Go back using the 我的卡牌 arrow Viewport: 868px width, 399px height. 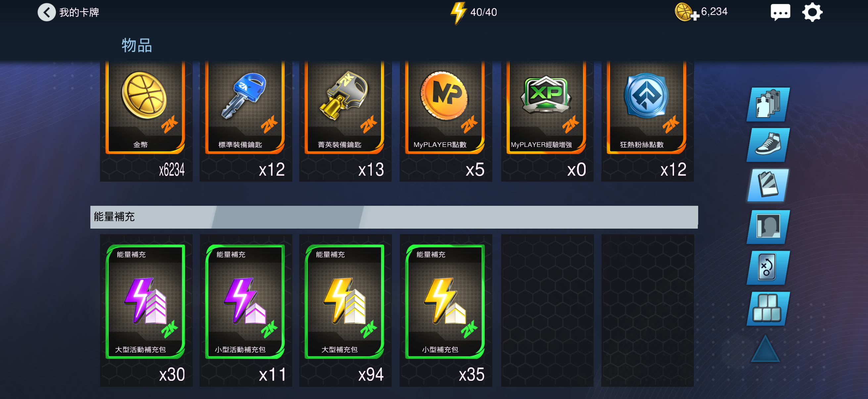tap(46, 13)
